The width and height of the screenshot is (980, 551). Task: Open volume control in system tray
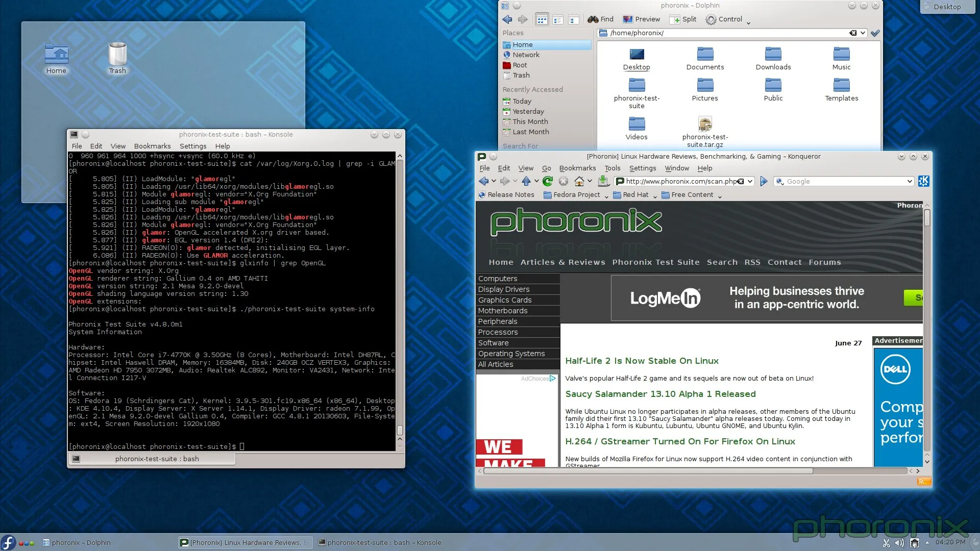tap(899, 543)
